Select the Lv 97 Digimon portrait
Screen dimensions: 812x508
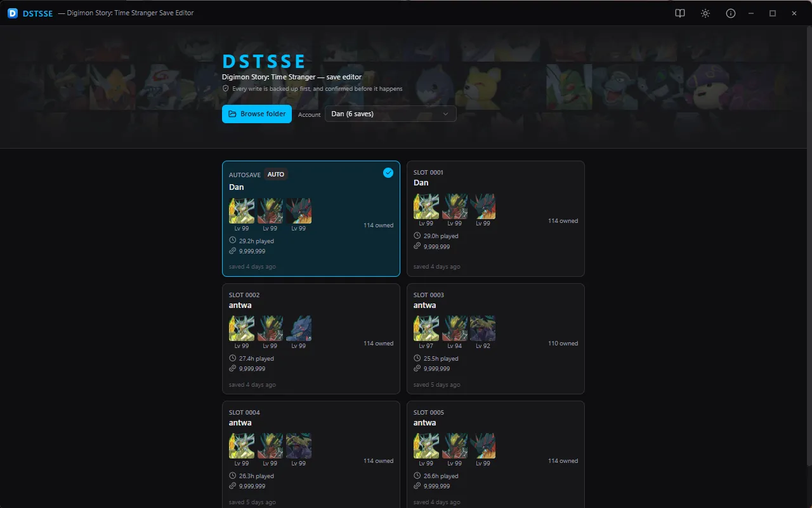[426, 328]
